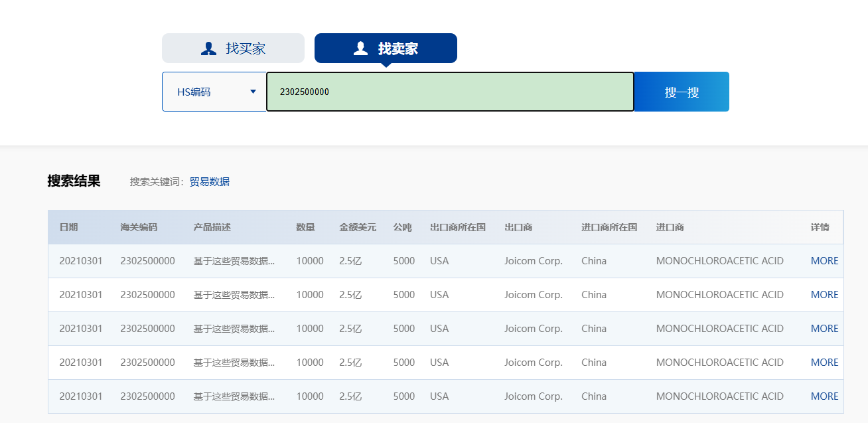Click exporter Joicom Corp. in the second row
Screen dimensions: 868x423
point(534,294)
